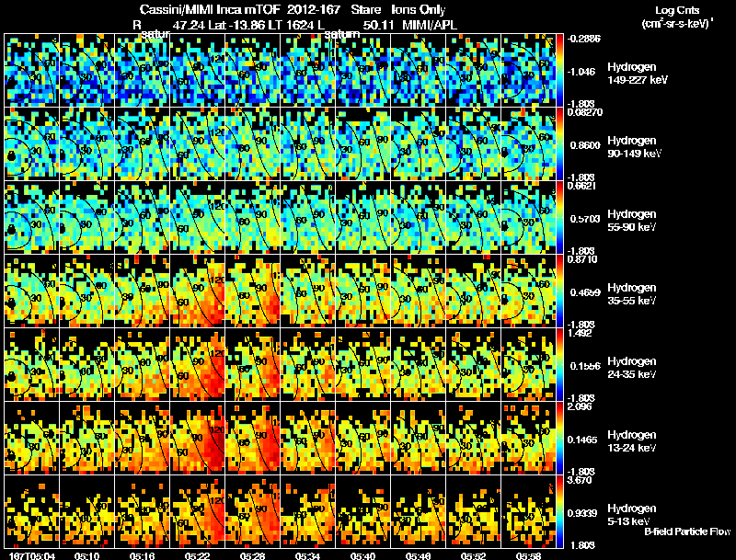Click color bar maximum value 2.096
The height and width of the screenshot is (560, 736).
click(581, 406)
